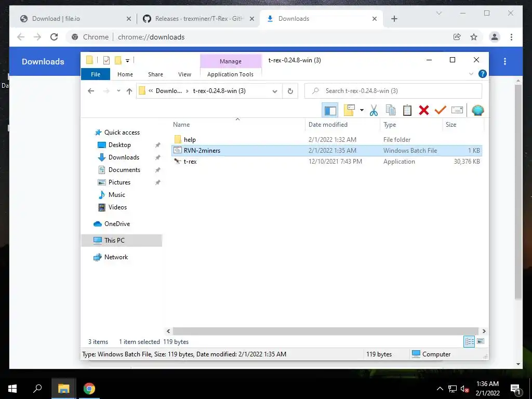Click the horizontal scrollbar in file list
The height and width of the screenshot is (399, 532).
pos(325,331)
